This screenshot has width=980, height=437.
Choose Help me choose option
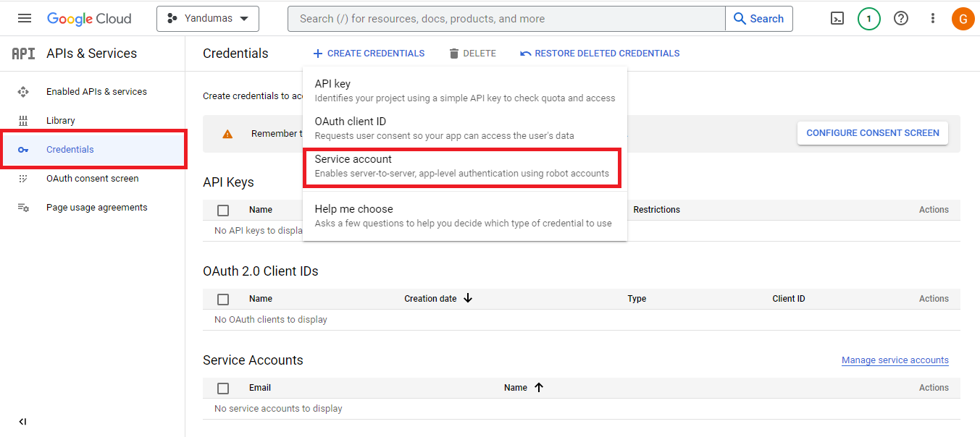click(x=465, y=216)
